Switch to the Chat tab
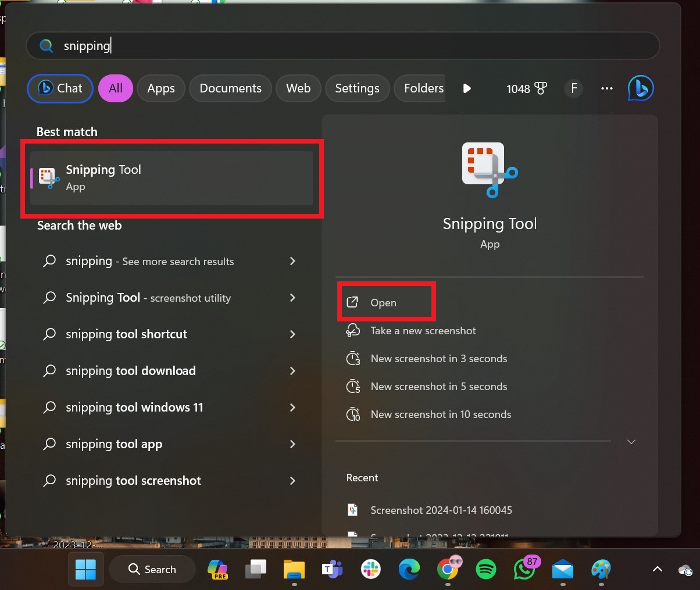The width and height of the screenshot is (700, 590). 60,88
